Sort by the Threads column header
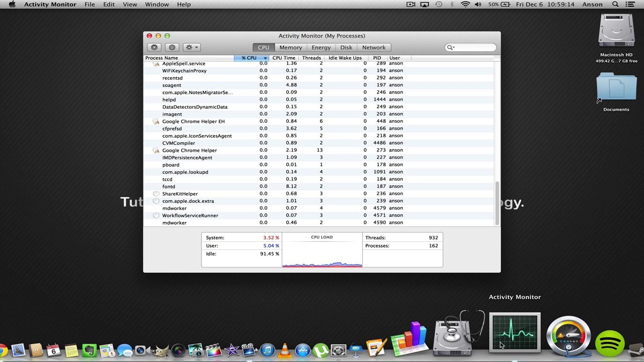 click(311, 58)
